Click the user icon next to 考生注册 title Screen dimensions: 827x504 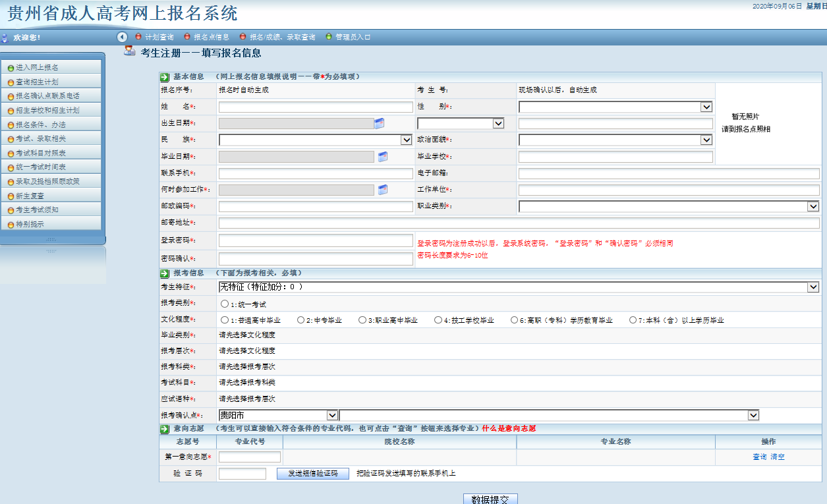[x=130, y=52]
